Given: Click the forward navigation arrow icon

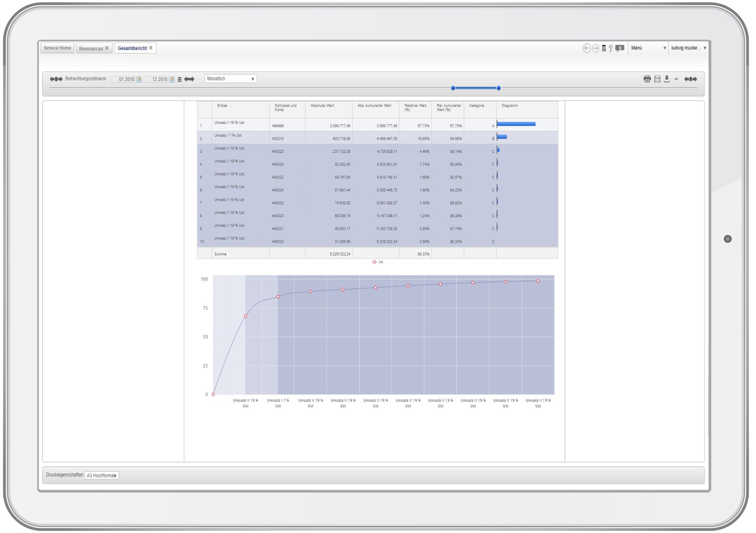Looking at the screenshot, I should pos(596,48).
